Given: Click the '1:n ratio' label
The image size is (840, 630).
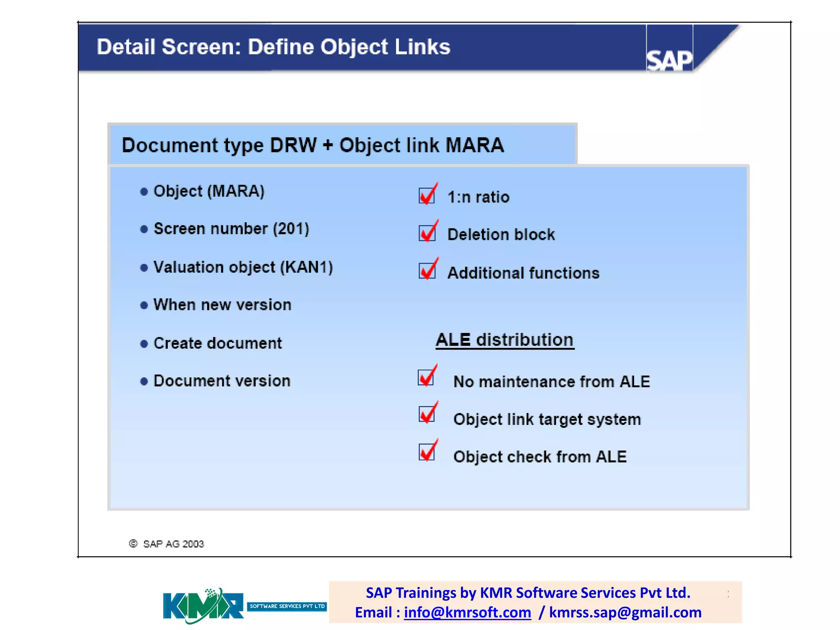Looking at the screenshot, I should pos(478,197).
